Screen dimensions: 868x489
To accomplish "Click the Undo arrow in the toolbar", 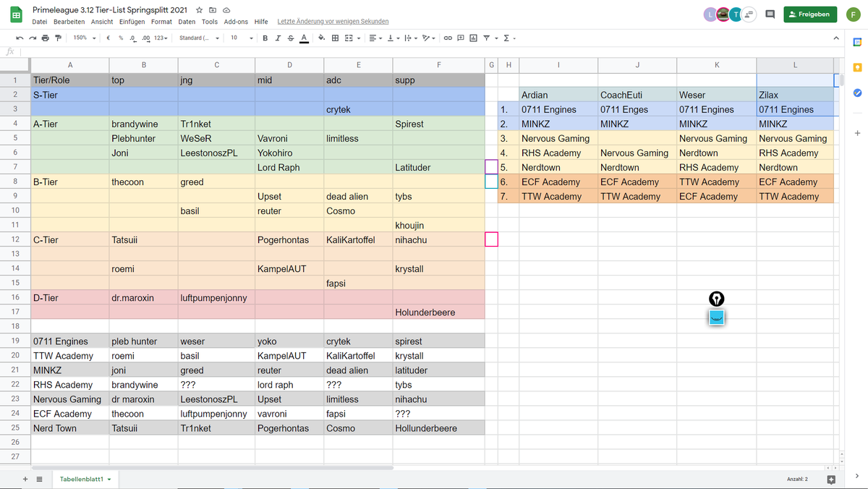I will pos(20,38).
